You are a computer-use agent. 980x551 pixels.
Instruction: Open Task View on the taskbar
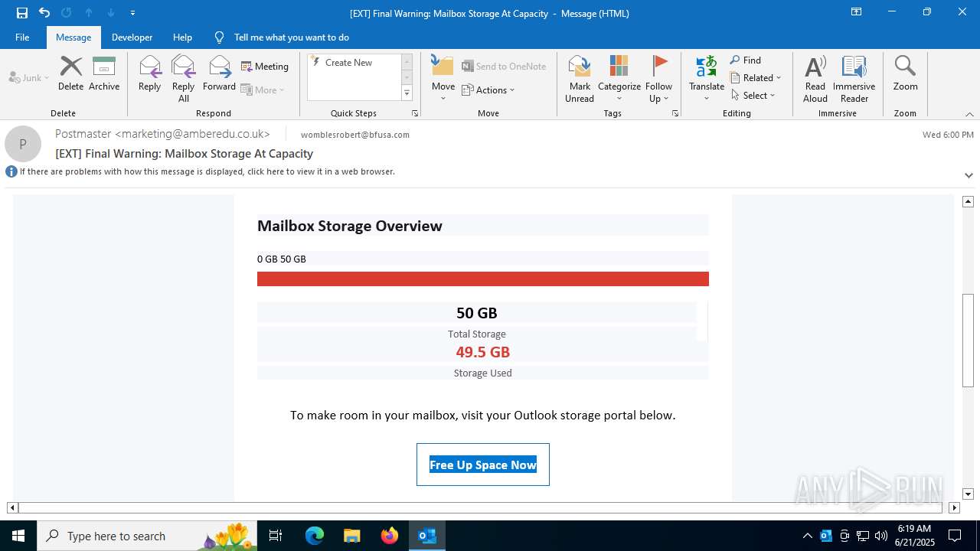click(276, 536)
